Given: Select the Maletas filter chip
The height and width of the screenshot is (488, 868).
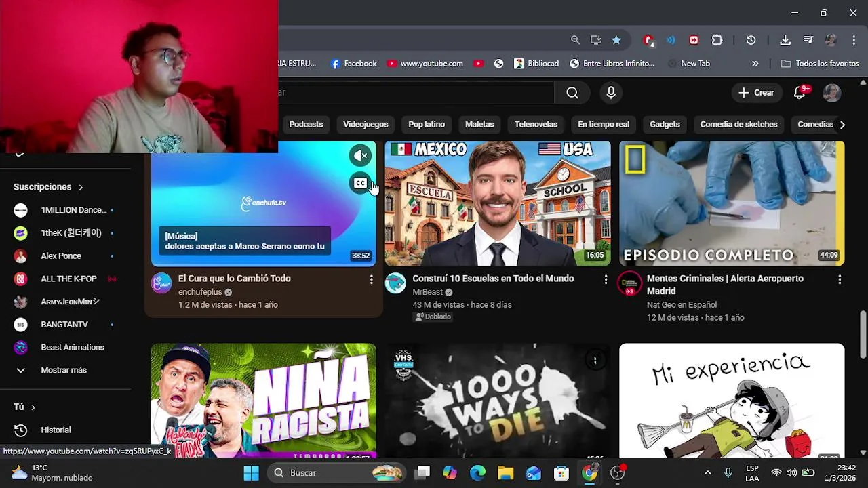Looking at the screenshot, I should click(x=479, y=125).
